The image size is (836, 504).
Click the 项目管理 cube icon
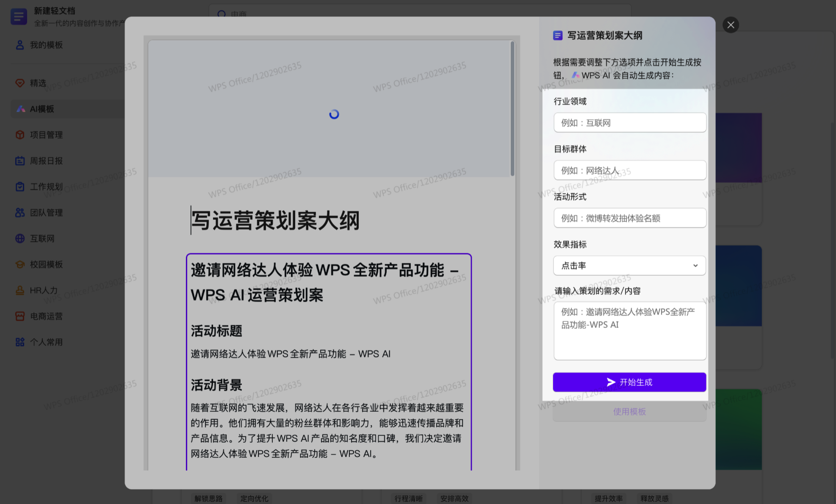tap(20, 135)
